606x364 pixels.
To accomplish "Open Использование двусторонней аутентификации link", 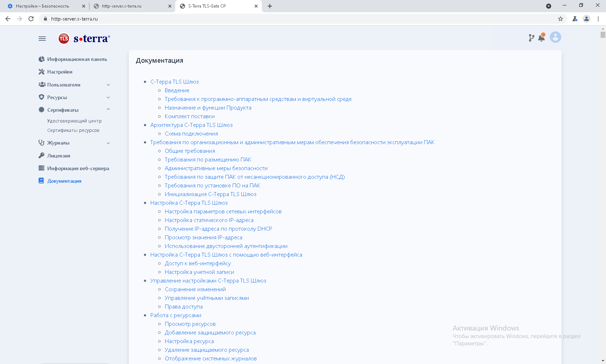I will 226,246.
